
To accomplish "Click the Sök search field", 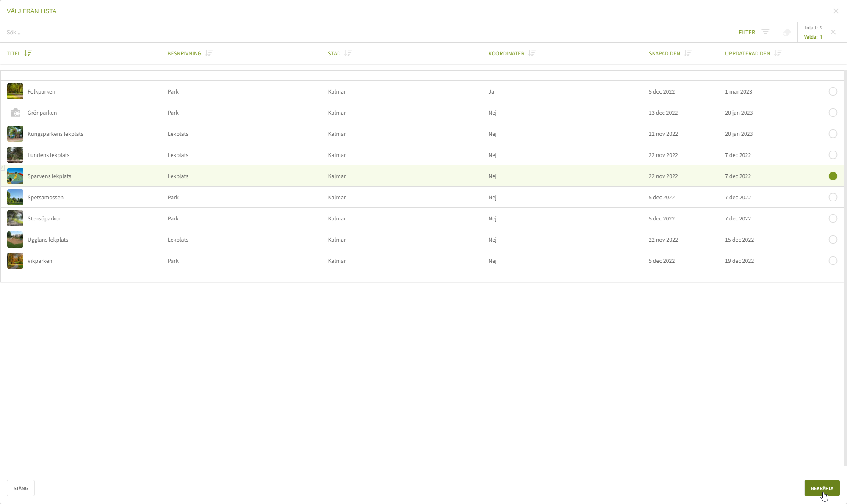I will tap(169, 33).
